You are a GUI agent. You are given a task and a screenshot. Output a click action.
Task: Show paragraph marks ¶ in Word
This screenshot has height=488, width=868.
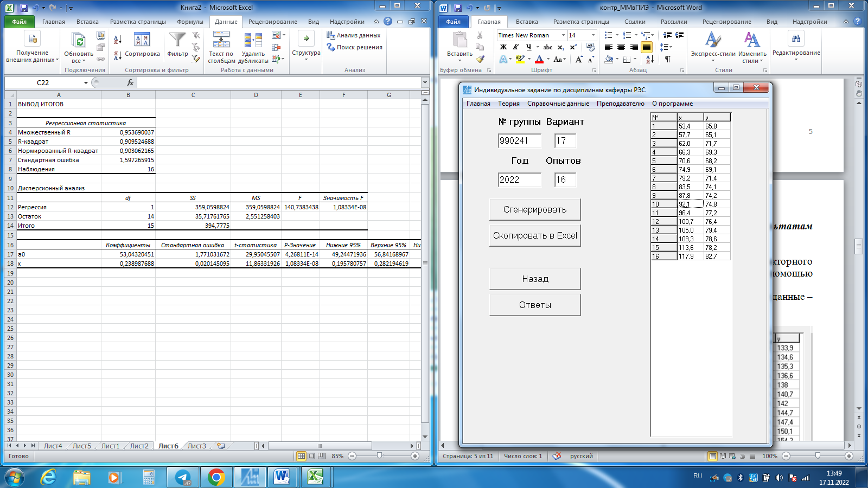click(668, 59)
